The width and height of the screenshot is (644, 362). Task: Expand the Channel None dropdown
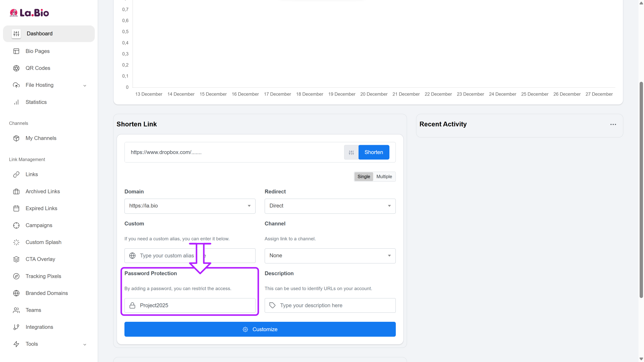pyautogui.click(x=330, y=256)
